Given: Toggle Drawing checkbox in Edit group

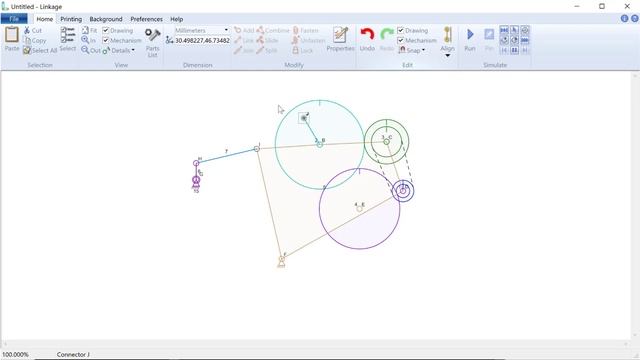Looking at the screenshot, I should coord(400,30).
